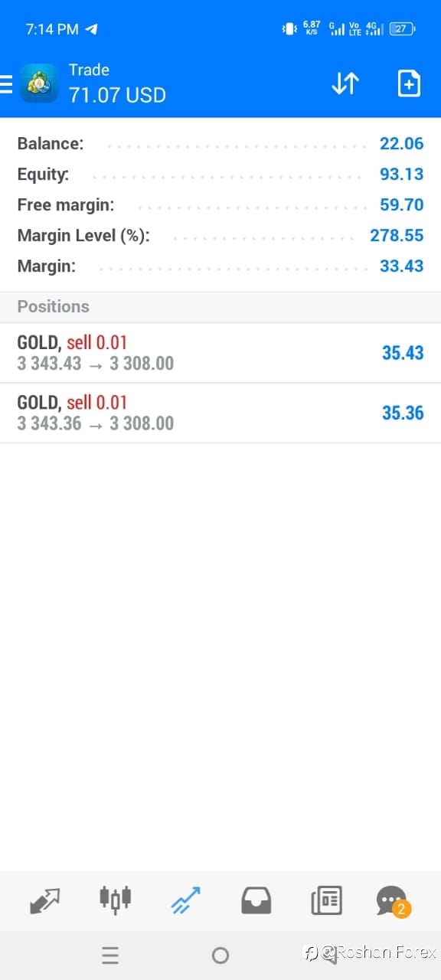This screenshot has width=441, height=980.
Task: Open the Quotes tab arrows icon
Action: click(44, 900)
